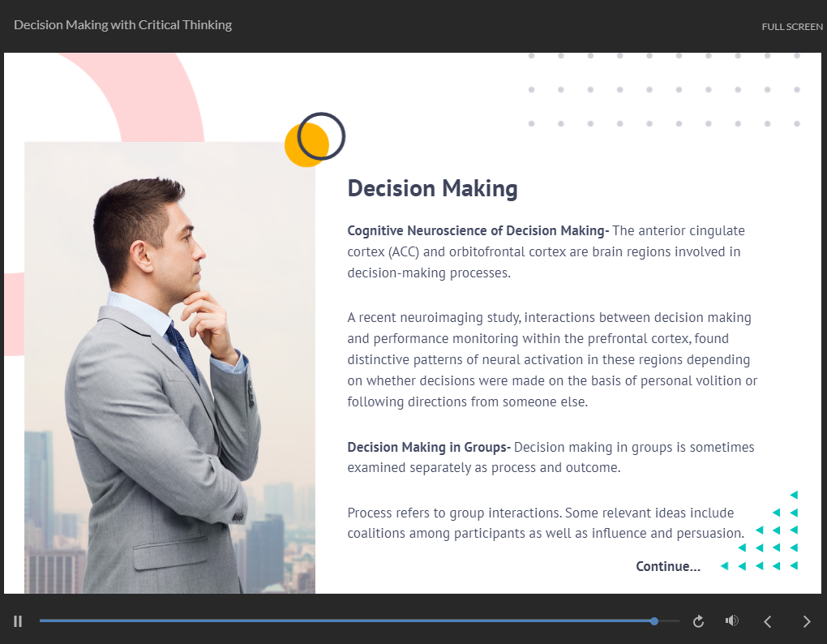Viewport: 827px width, 644px height.
Task: Advance to the next slide arrow
Action: click(x=806, y=621)
